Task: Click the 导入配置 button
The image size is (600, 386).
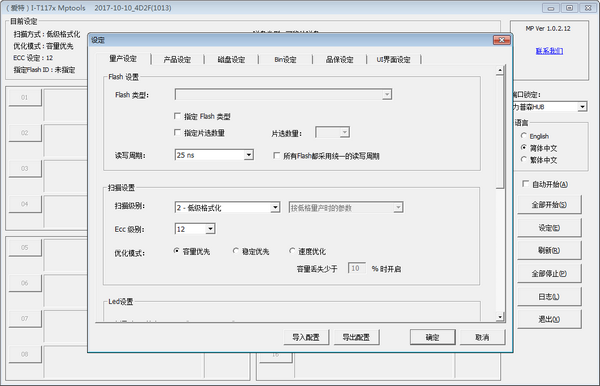Action: [x=306, y=337]
